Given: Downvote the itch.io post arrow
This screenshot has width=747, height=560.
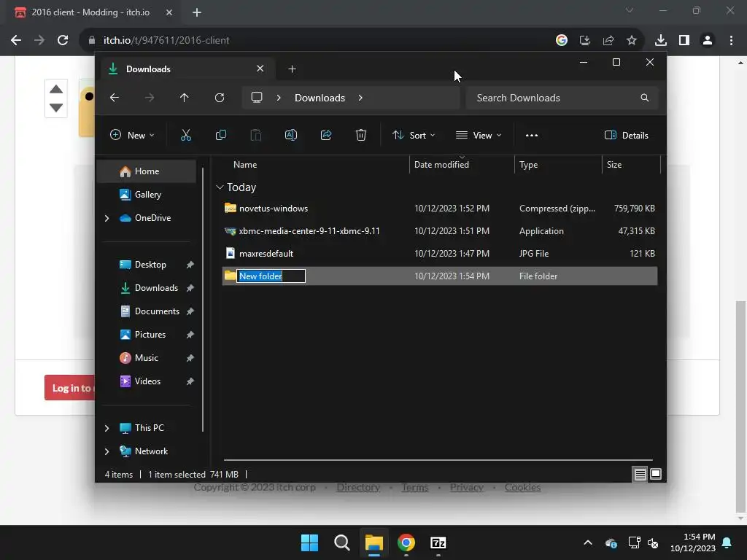Looking at the screenshot, I should pyautogui.click(x=56, y=108).
